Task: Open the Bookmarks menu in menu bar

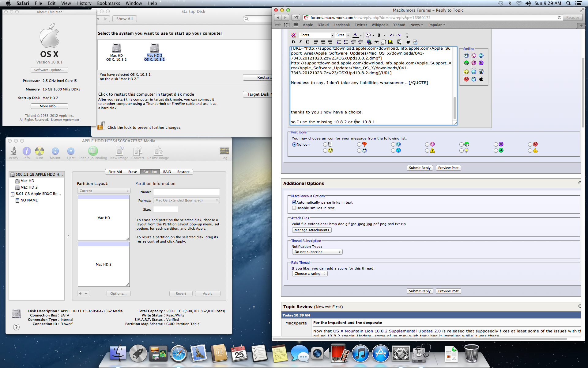Action: tap(108, 3)
